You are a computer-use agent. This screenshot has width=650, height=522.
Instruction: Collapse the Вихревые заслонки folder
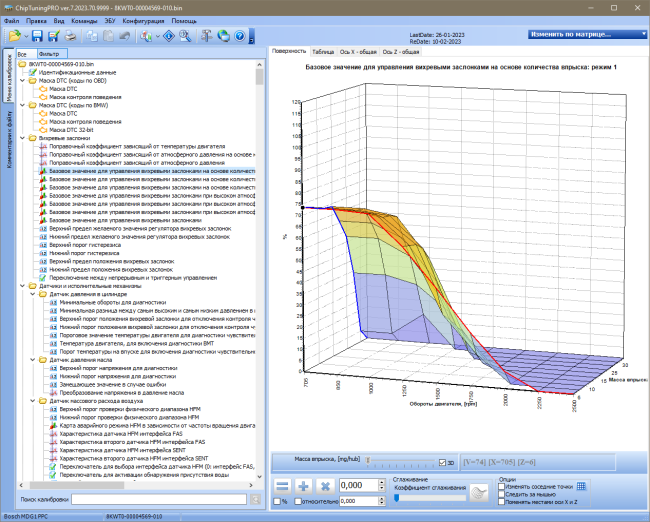click(x=22, y=138)
